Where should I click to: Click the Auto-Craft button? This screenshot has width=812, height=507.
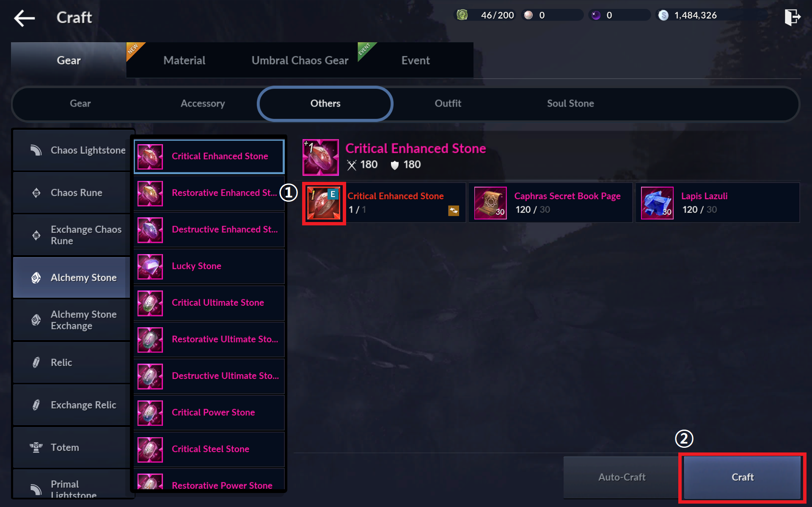tap(622, 477)
